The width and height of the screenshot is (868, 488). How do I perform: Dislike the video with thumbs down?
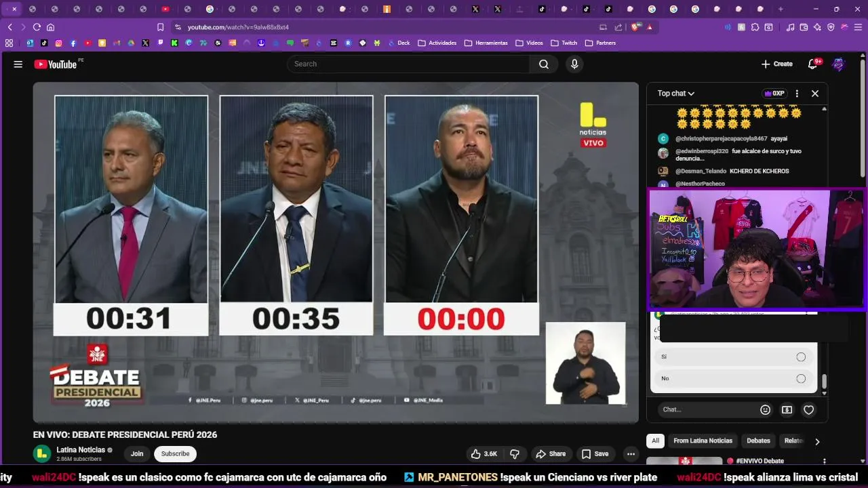tap(515, 453)
